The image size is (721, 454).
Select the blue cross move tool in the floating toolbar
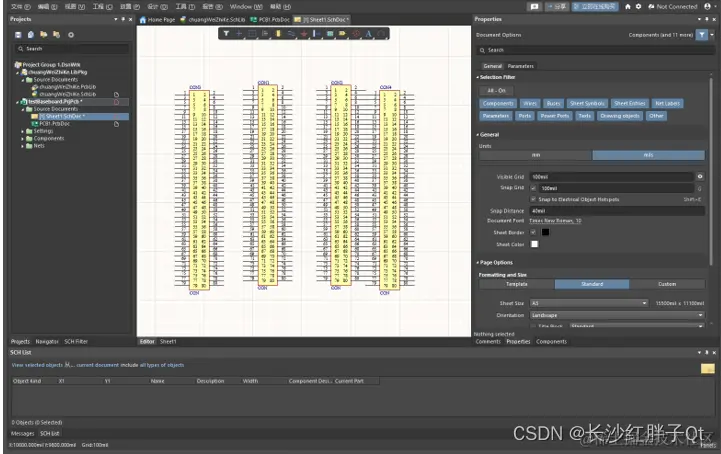[239, 34]
